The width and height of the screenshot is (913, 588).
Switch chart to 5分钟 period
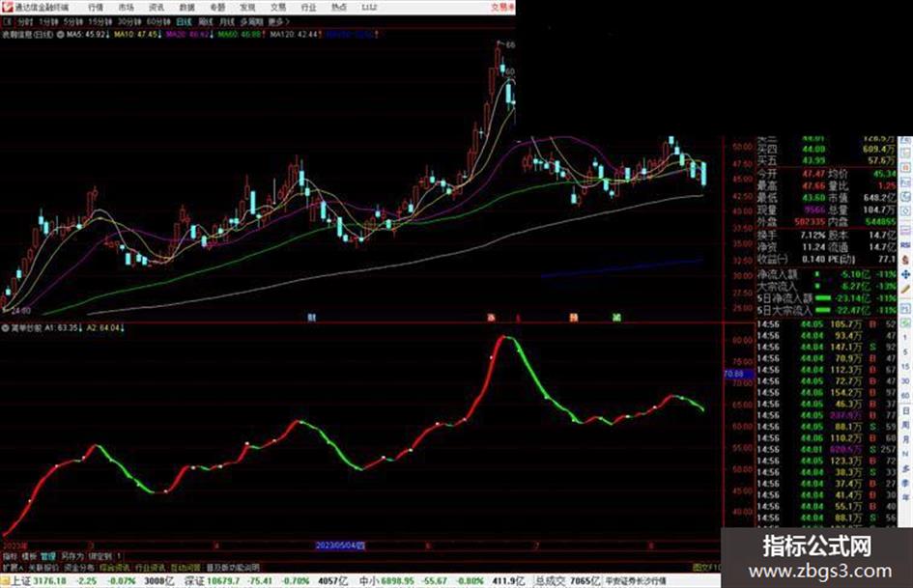pyautogui.click(x=73, y=21)
